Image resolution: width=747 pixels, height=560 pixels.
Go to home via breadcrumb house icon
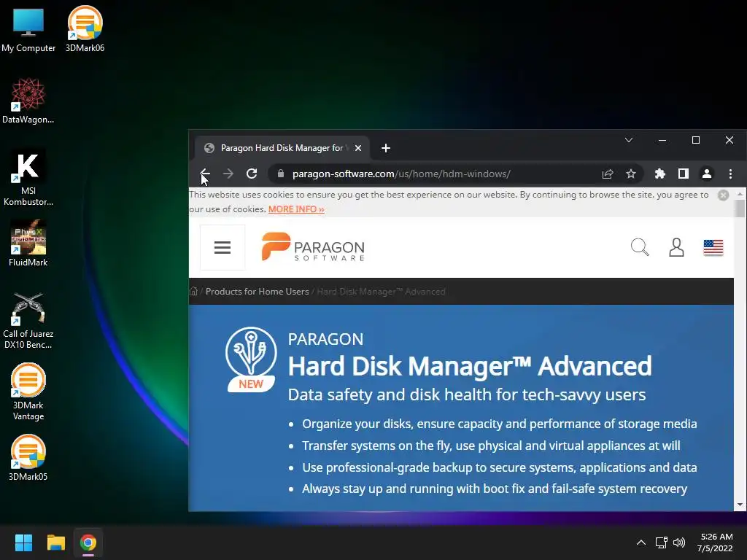coord(193,292)
